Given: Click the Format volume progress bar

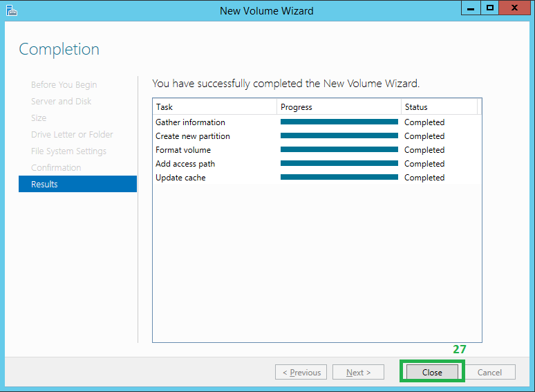Looking at the screenshot, I should pos(339,149).
